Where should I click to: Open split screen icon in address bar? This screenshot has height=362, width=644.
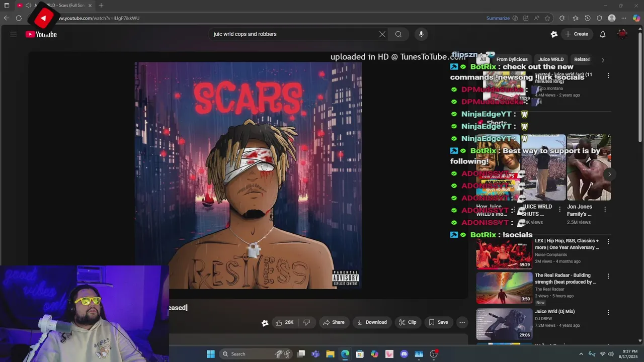click(x=526, y=18)
